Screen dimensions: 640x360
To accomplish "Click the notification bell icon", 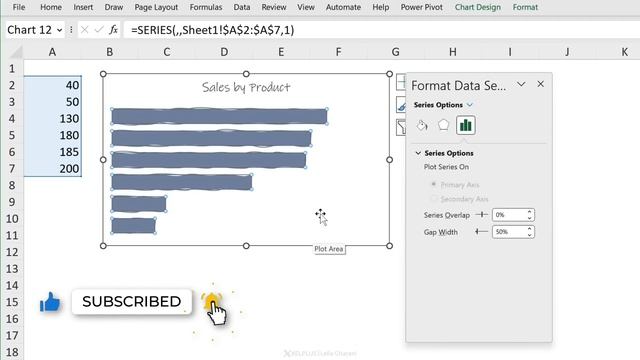I will point(213,302).
